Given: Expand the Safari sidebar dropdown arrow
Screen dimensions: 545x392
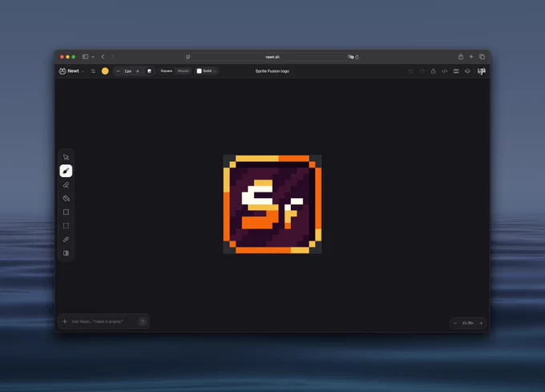Looking at the screenshot, I should [x=93, y=57].
